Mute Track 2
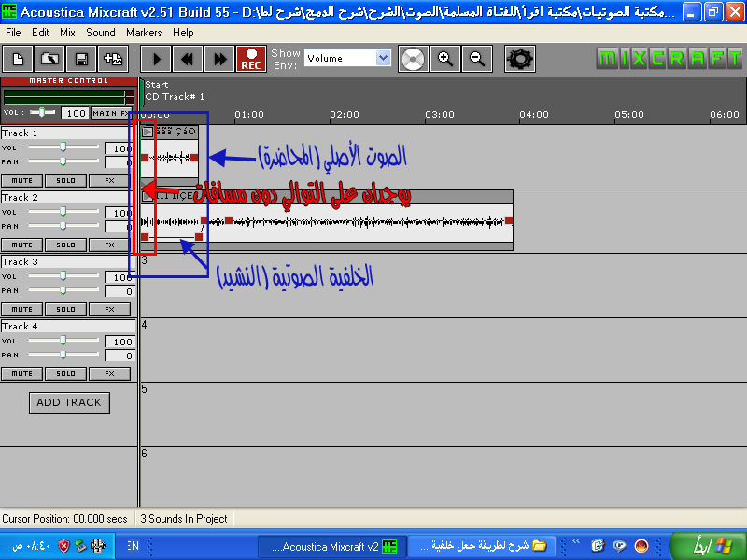Screen dimensions: 747x560 (21, 245)
